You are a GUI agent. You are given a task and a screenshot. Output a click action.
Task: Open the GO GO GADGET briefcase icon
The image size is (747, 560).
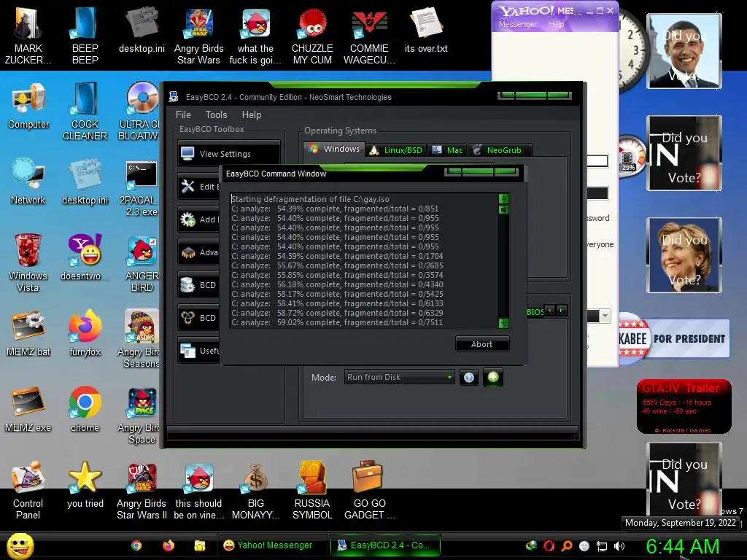pos(369,491)
